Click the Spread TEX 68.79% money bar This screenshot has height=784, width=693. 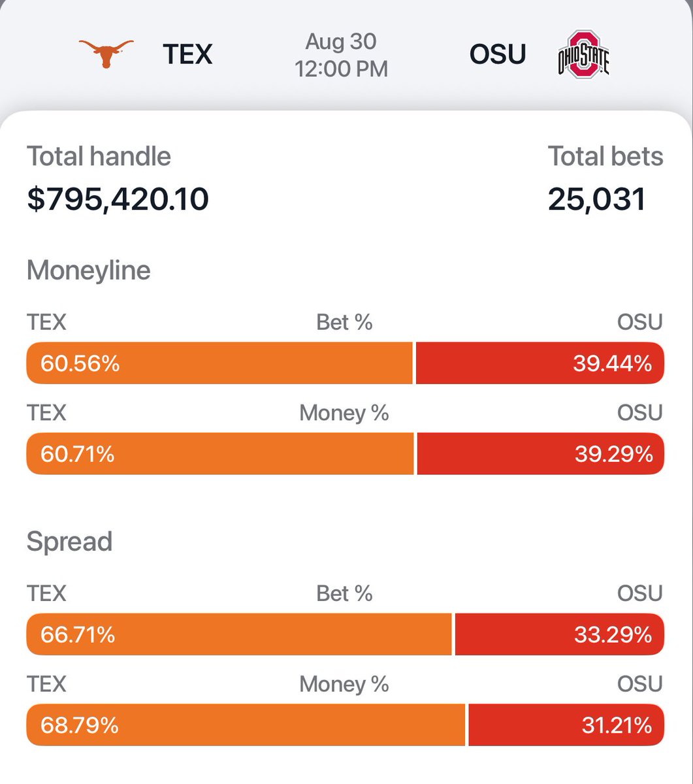coord(246,725)
